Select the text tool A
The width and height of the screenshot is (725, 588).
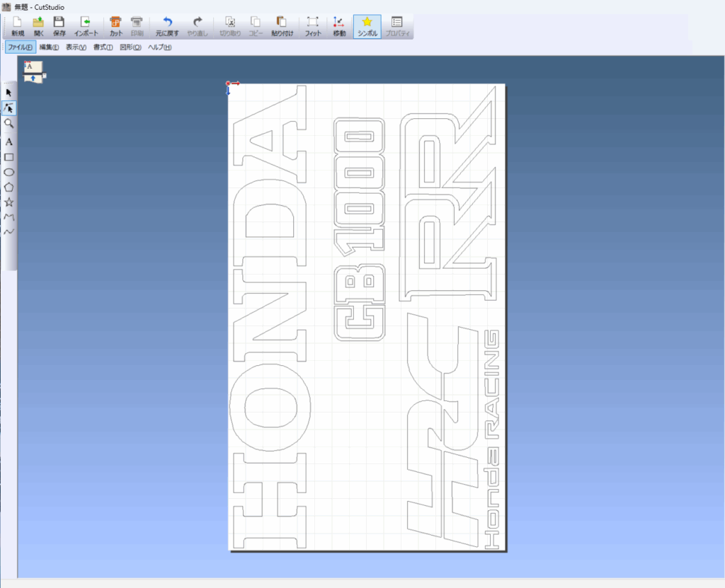[8, 142]
